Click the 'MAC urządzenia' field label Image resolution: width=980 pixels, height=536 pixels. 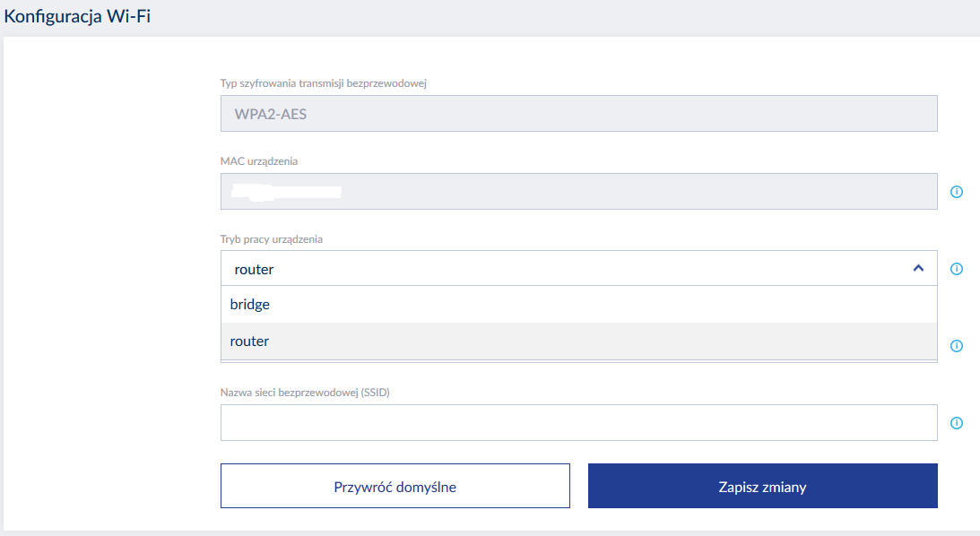tap(259, 161)
